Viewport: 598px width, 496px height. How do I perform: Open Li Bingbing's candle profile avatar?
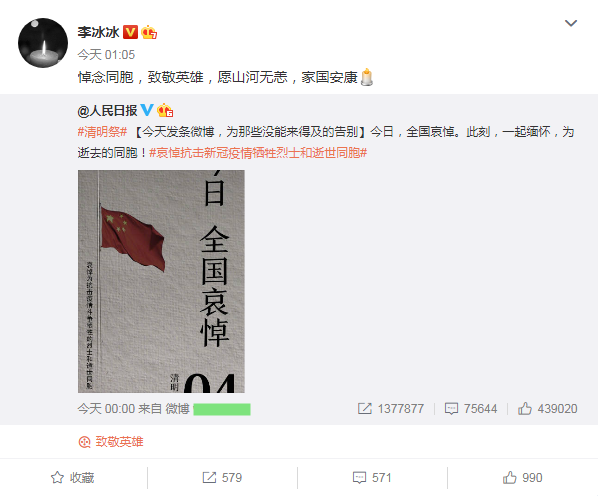pyautogui.click(x=43, y=43)
